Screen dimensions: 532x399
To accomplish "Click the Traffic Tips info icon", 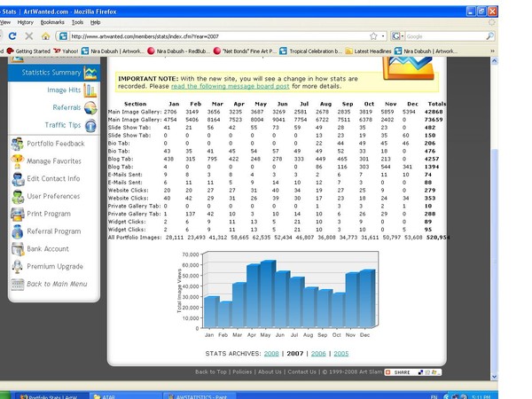I will (x=90, y=126).
